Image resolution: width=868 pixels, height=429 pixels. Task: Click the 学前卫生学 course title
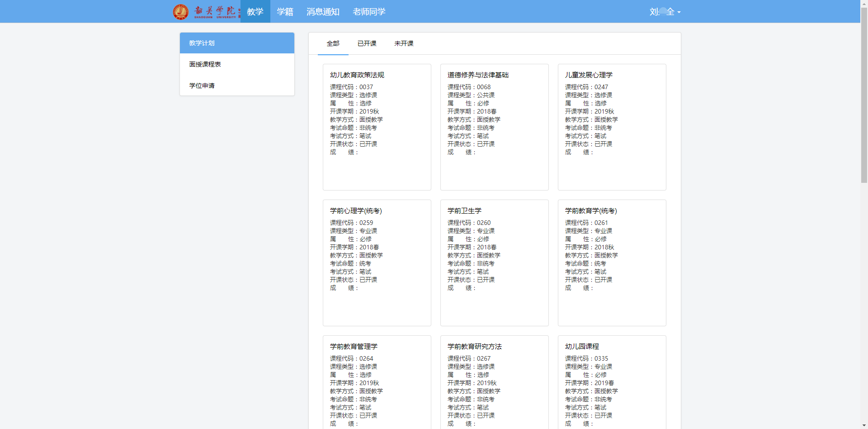point(464,211)
